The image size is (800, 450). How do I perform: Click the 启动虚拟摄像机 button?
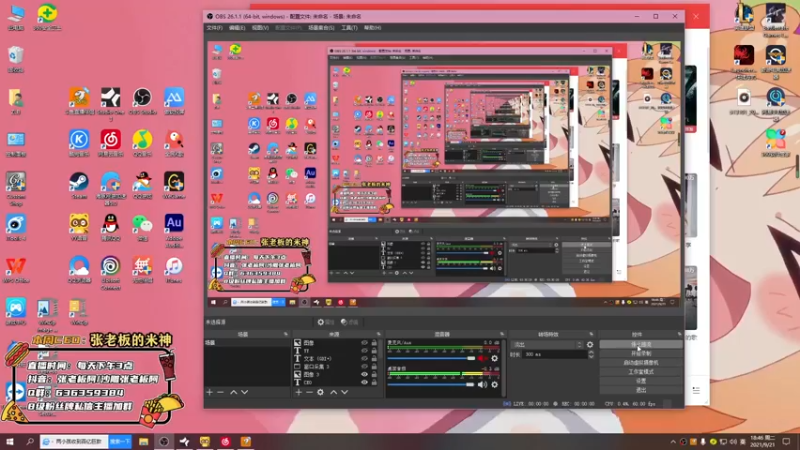(641, 363)
